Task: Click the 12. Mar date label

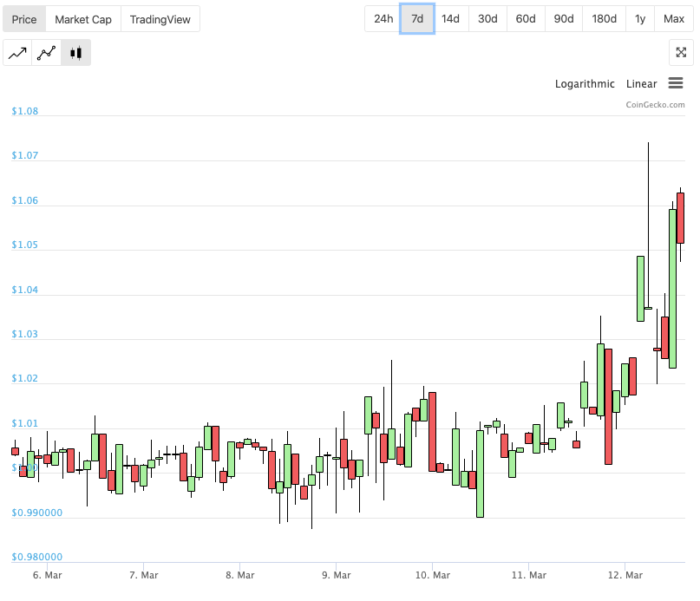Action: [625, 575]
